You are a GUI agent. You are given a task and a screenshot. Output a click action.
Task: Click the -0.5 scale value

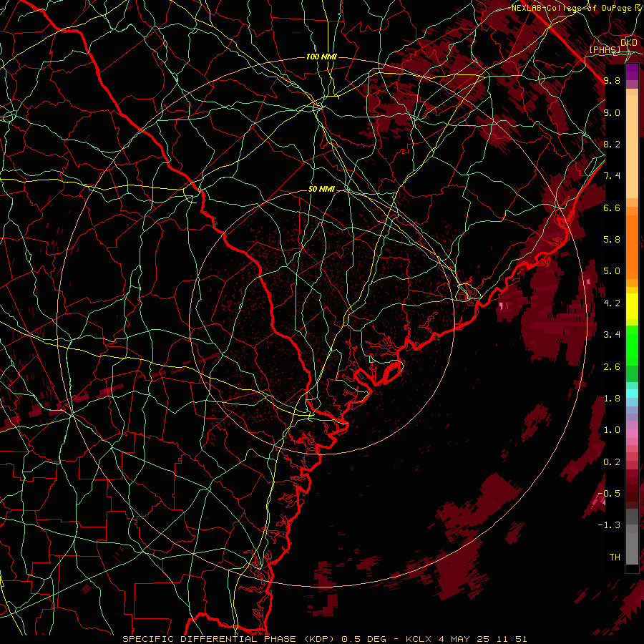[609, 494]
